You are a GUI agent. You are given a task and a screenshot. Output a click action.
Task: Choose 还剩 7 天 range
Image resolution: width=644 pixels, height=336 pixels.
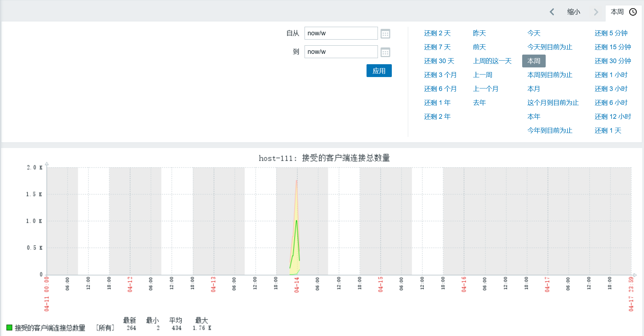point(437,47)
